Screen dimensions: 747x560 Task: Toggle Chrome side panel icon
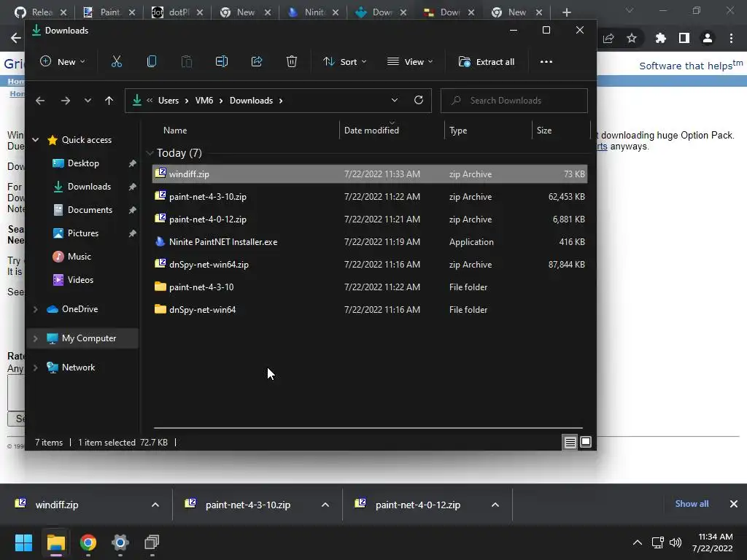point(684,38)
